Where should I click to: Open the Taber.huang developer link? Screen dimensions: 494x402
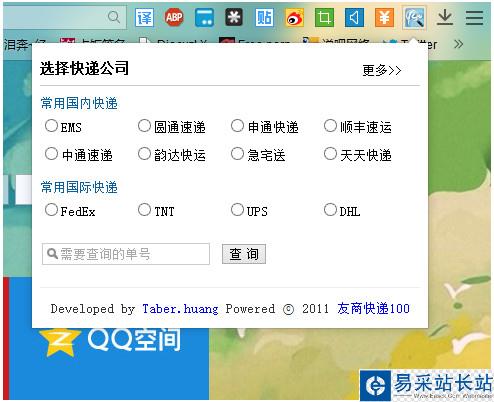pyautogui.click(x=180, y=309)
